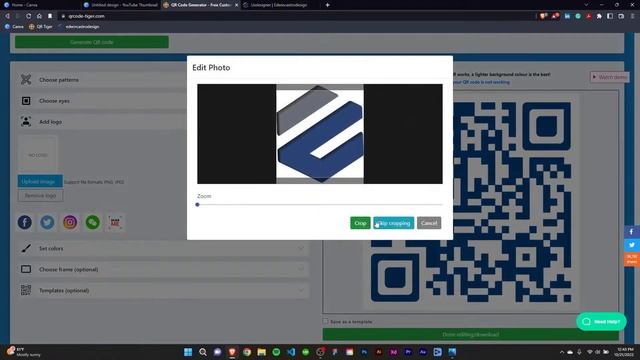Image resolution: width=640 pixels, height=360 pixels.
Task: Expand the Templates (optional) section
Action: pyautogui.click(x=163, y=290)
